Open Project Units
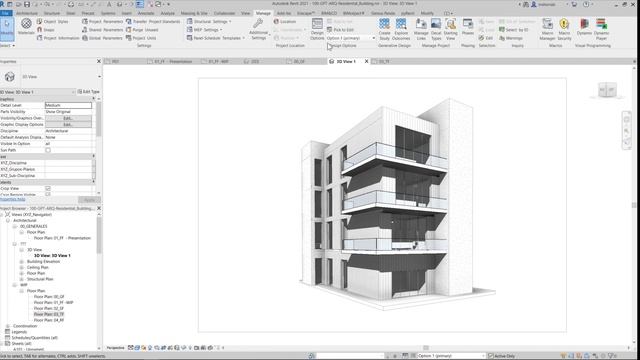Viewport: 640px width, 360px height. (141, 38)
